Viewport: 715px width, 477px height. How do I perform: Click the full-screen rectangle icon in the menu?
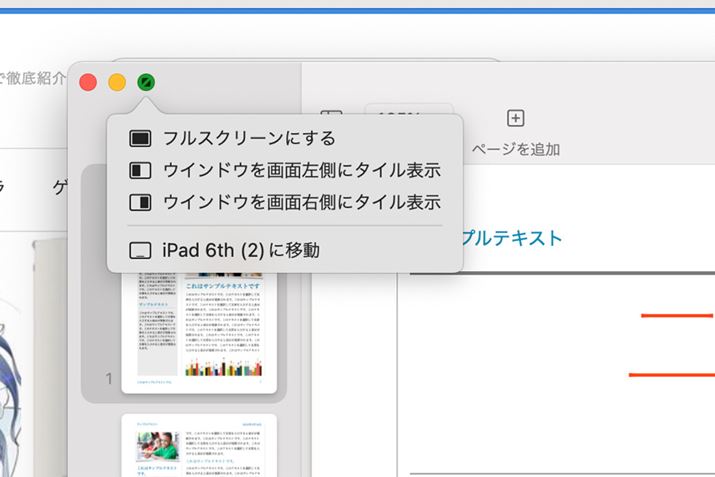[x=140, y=138]
